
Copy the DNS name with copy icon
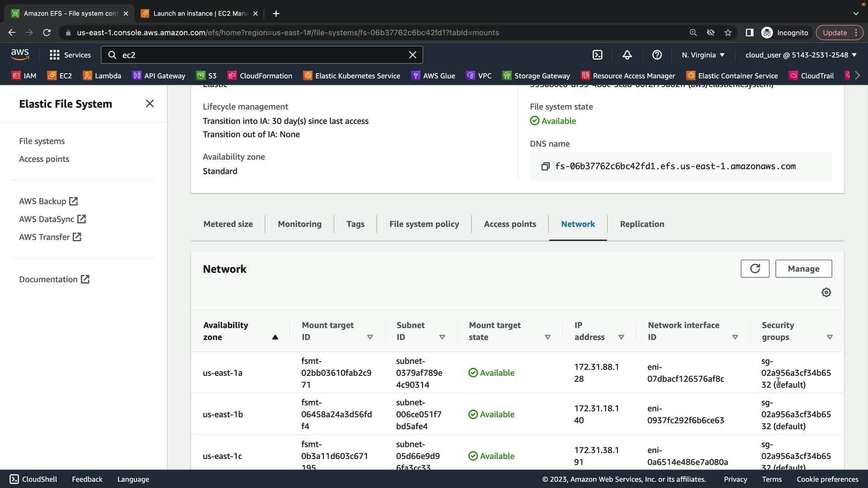click(x=545, y=166)
